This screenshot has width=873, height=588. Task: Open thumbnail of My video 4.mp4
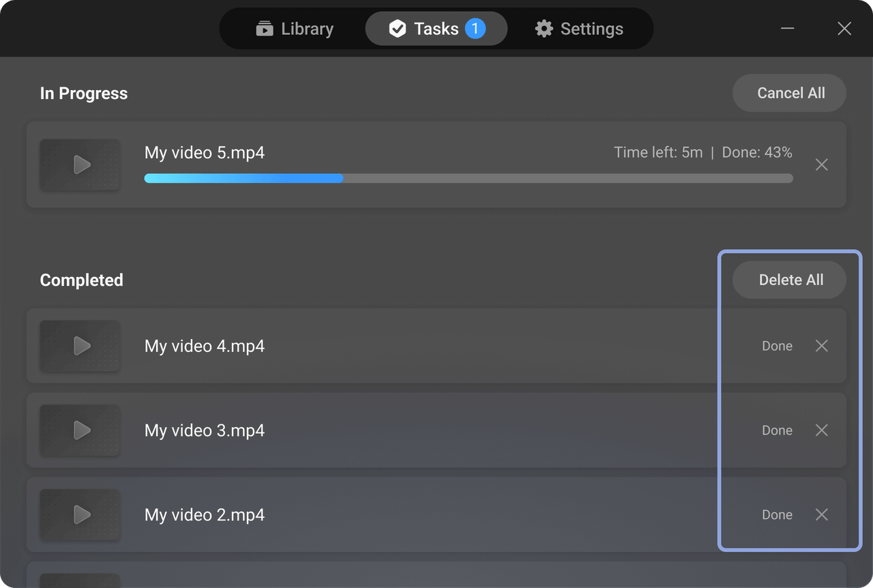coord(80,346)
